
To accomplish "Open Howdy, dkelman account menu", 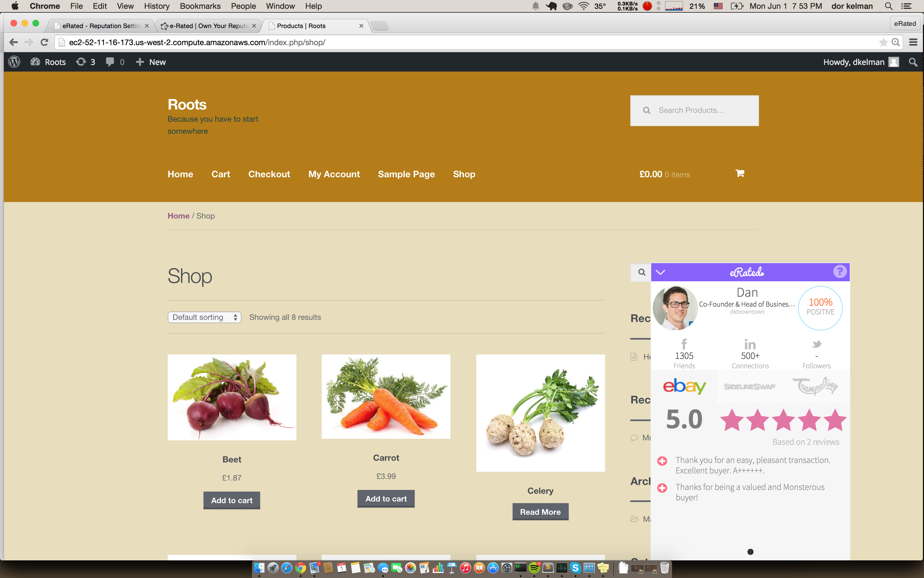I will click(x=861, y=62).
